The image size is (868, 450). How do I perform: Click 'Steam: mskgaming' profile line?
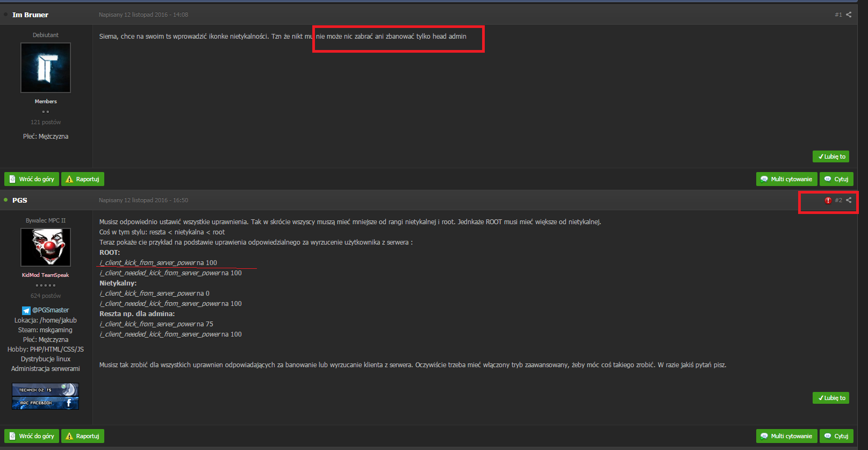point(45,330)
